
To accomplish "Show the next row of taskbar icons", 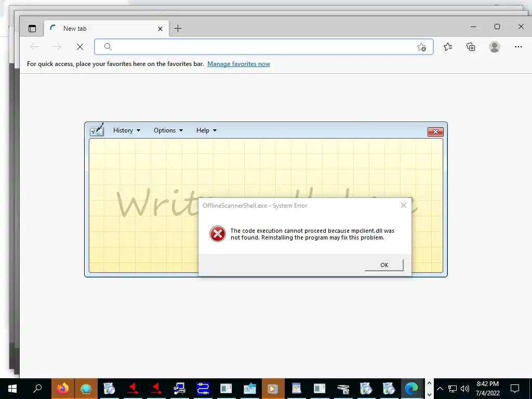I will [x=429, y=395].
